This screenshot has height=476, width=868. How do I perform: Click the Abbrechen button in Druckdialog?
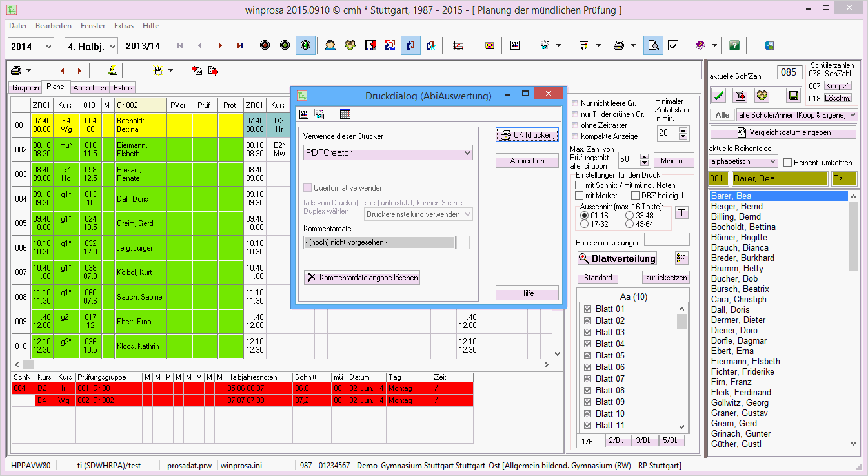pos(527,161)
